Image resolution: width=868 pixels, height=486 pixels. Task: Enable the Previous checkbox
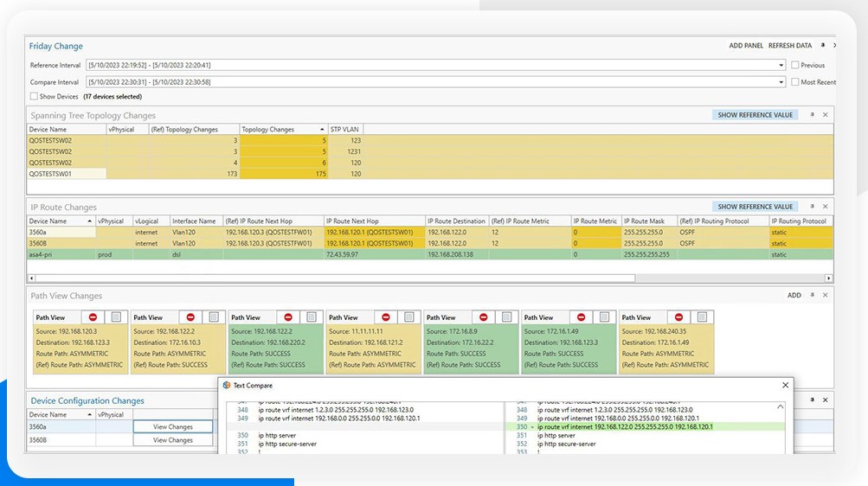pos(795,65)
